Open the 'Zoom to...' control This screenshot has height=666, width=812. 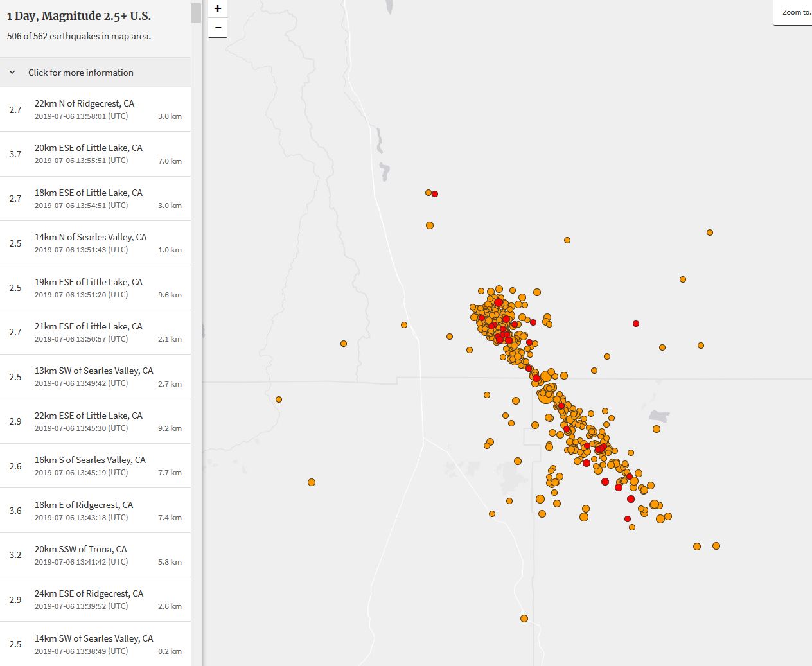(x=793, y=12)
